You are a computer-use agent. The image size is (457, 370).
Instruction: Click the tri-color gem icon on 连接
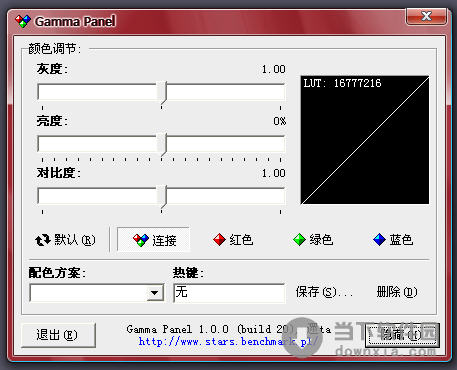click(x=141, y=240)
